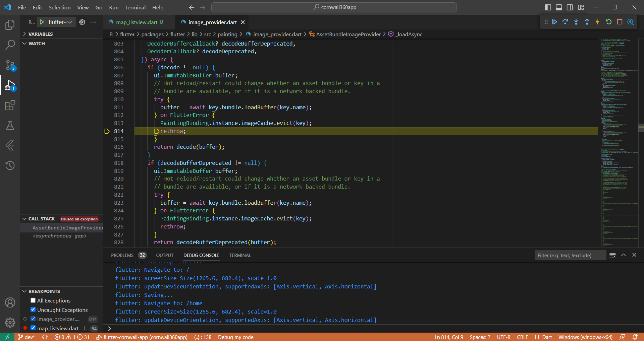Click the Hot Reload lightning icon
The width and height of the screenshot is (644, 341).
click(597, 22)
